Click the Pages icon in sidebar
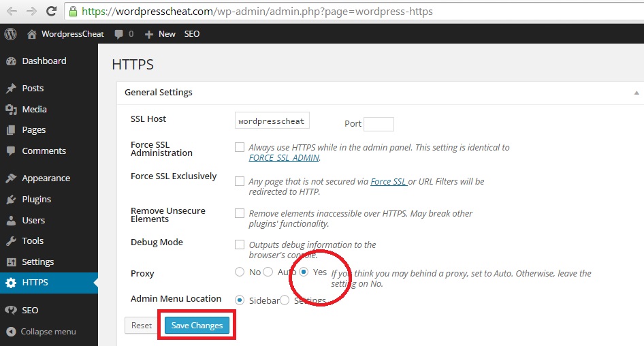This screenshot has width=644, height=346. (x=11, y=130)
